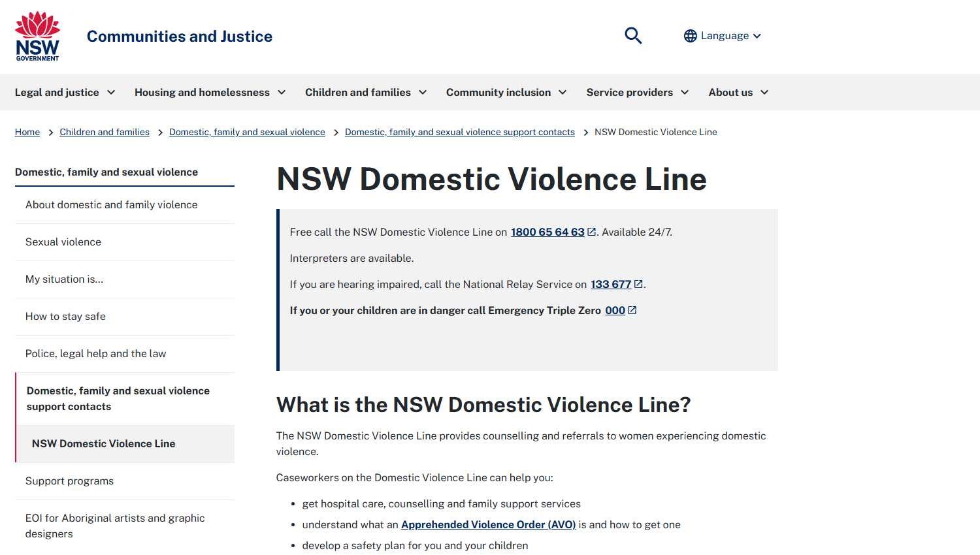Click the NSW Government waratah logo
Image resolution: width=980 pixels, height=555 pixels.
coord(37,36)
